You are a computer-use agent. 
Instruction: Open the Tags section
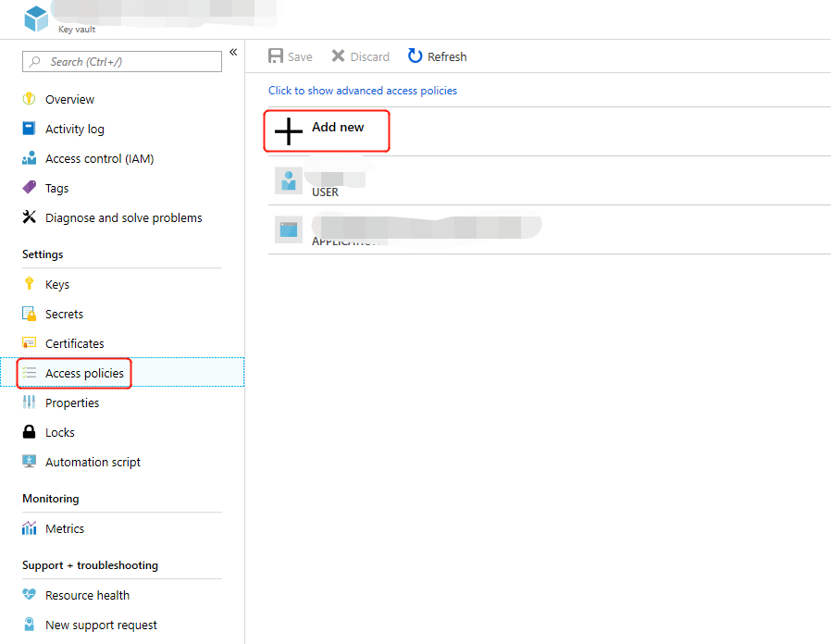click(x=56, y=188)
